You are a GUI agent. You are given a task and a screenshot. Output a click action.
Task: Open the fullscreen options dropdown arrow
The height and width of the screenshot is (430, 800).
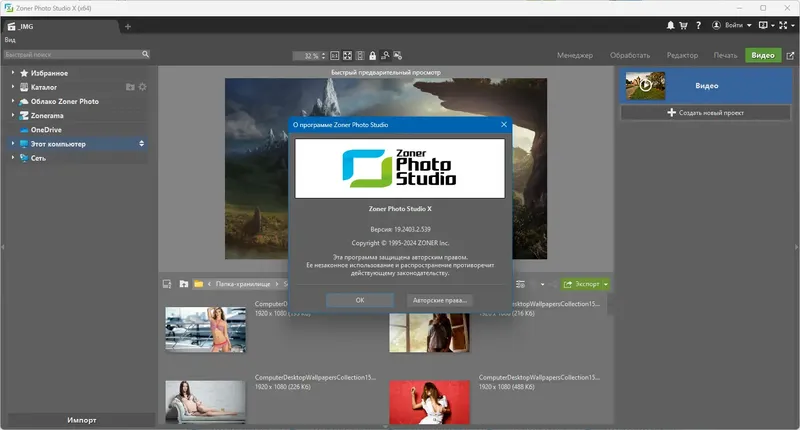click(x=792, y=26)
